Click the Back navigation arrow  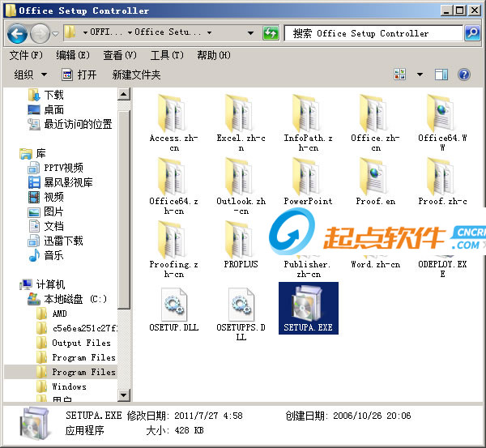coord(17,33)
